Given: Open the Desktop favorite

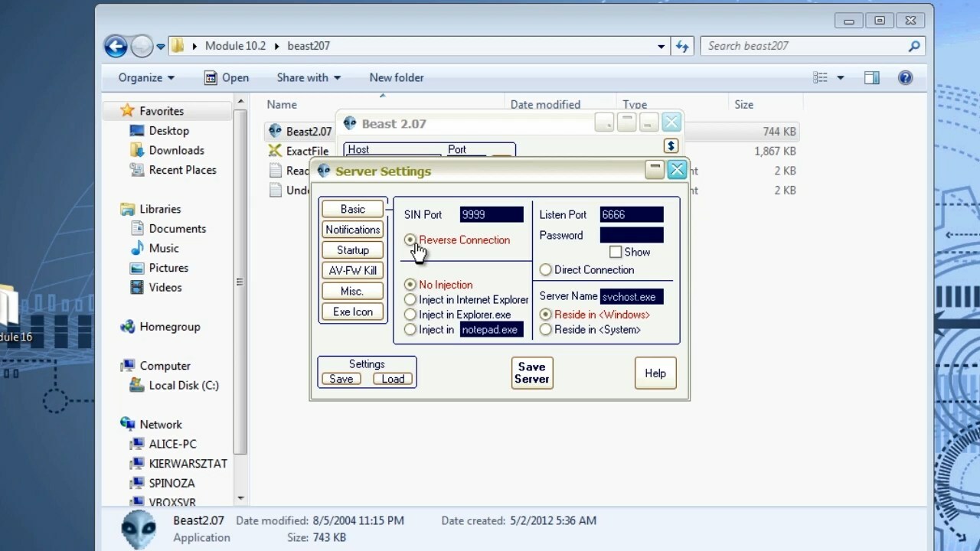Looking at the screenshot, I should click(x=168, y=131).
